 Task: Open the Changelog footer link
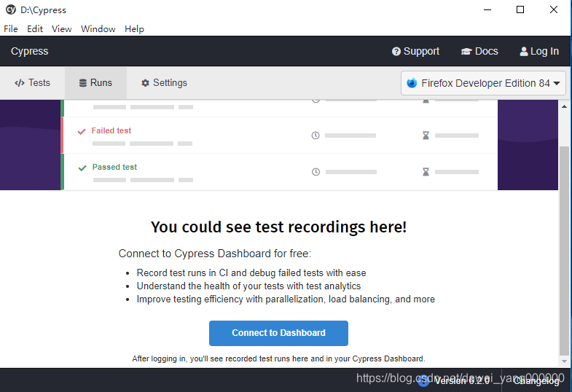click(536, 380)
